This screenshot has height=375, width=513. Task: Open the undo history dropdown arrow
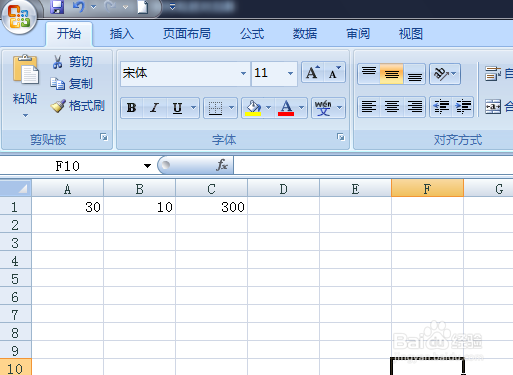(x=93, y=7)
